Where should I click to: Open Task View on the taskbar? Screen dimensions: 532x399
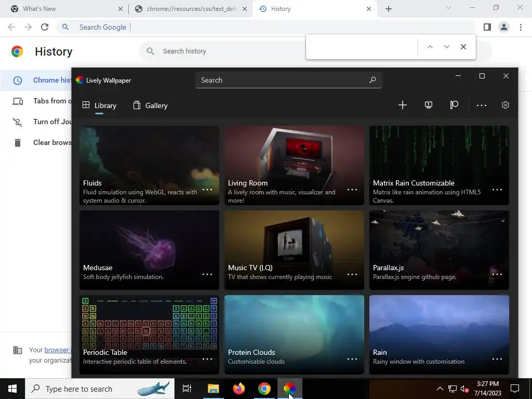point(187,389)
